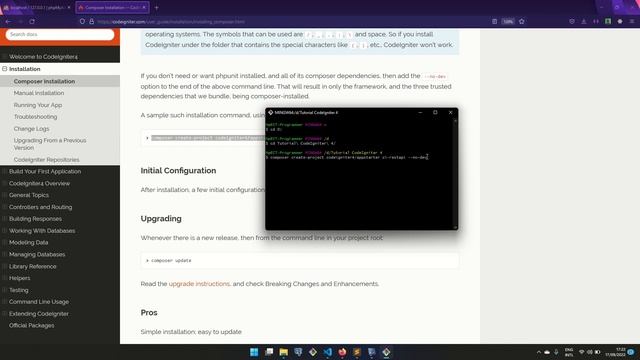Open the downloads arrow icon in toolbar
Screen dimensions: 640x360
click(584, 21)
